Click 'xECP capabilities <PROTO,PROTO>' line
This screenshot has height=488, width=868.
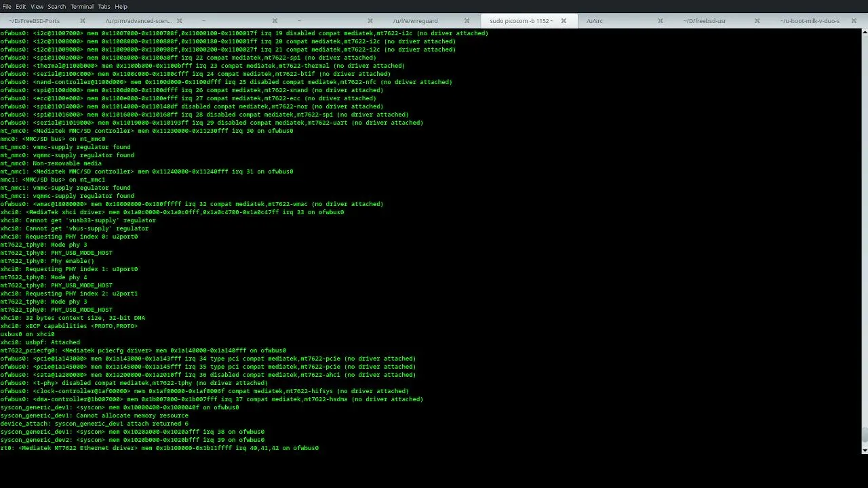pyautogui.click(x=69, y=326)
